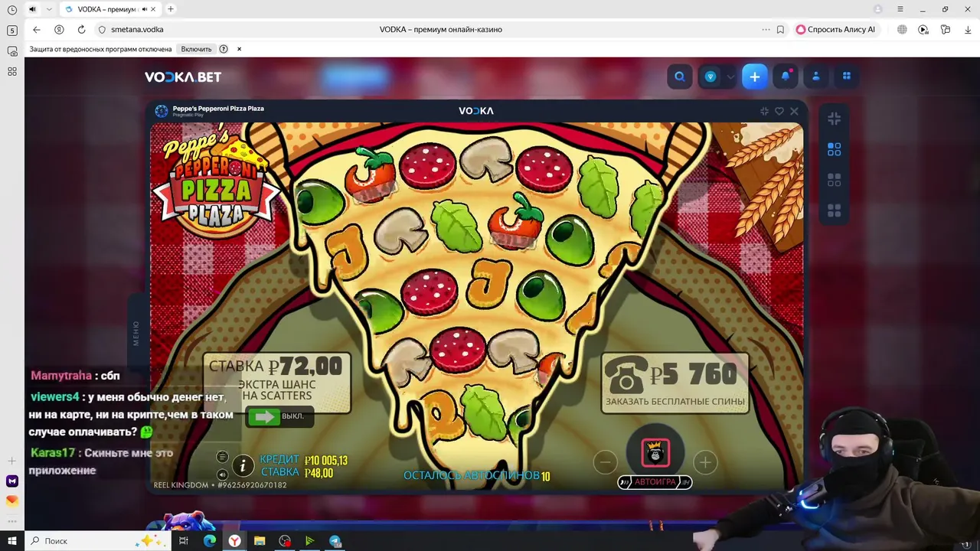Collapse game from fullscreen in title bar

(764, 111)
